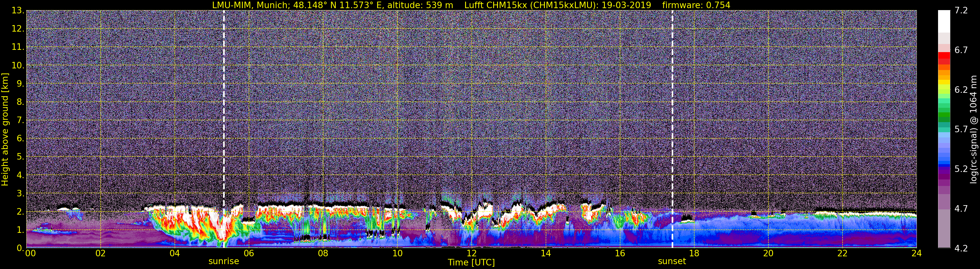Click the '2.' height axis tick label
The width and height of the screenshot is (980, 269).
20,211
